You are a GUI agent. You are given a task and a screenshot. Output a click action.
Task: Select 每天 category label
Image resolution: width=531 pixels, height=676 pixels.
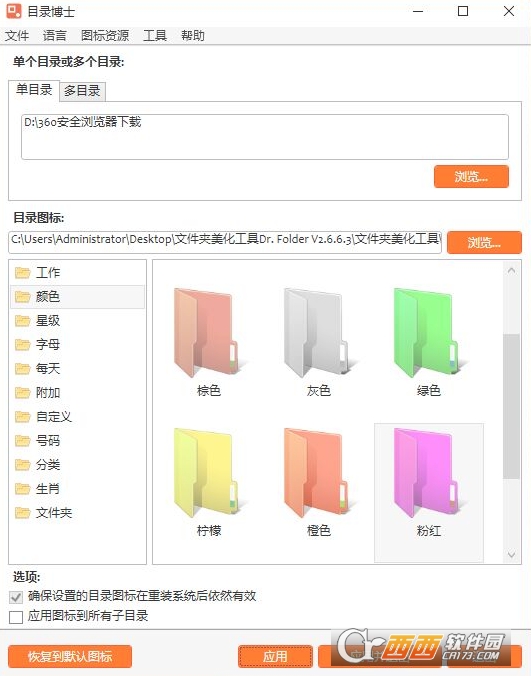coord(48,369)
